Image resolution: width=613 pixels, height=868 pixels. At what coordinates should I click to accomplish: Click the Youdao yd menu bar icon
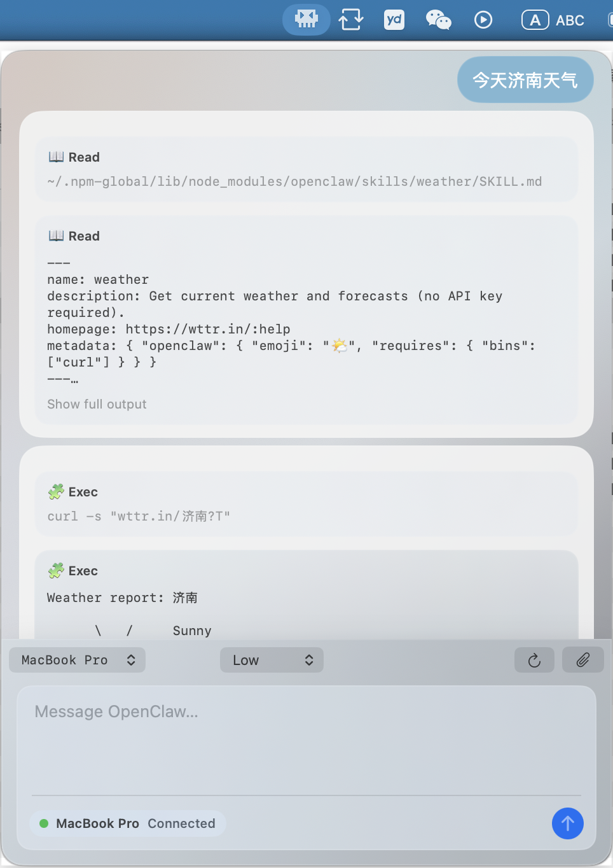tap(394, 20)
